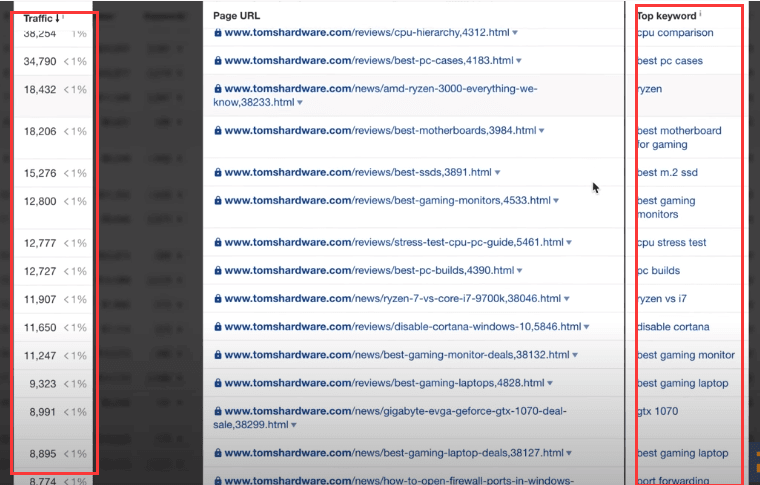Expand dropdown arrow beside cpu-hierarchy URL
This screenshot has width=760, height=485.
tap(515, 33)
